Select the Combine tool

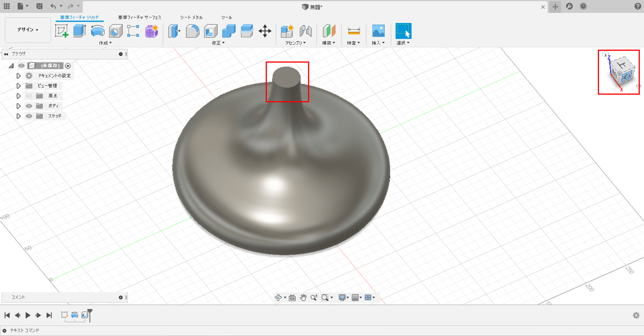pyautogui.click(x=229, y=31)
